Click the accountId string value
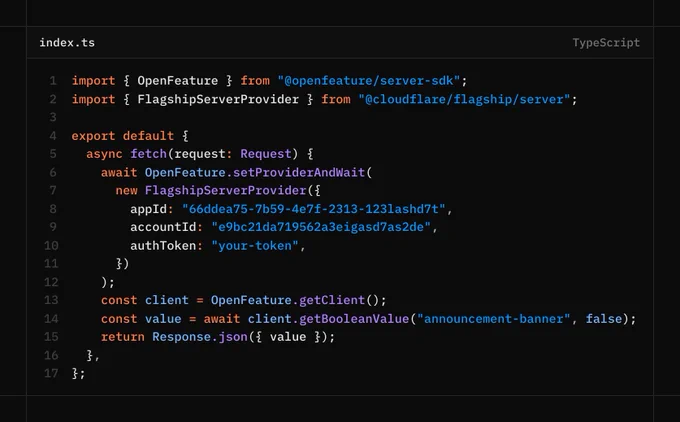The width and height of the screenshot is (680, 422). 321,227
